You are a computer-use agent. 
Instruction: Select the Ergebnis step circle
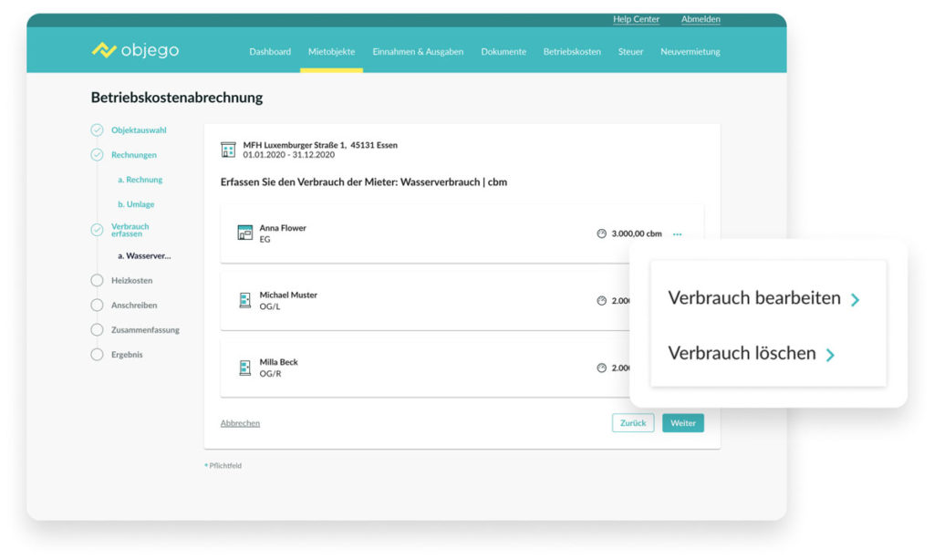[x=97, y=355]
